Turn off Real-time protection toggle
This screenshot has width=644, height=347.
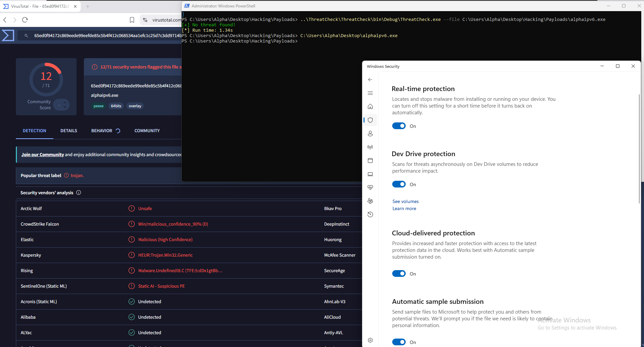click(x=399, y=126)
